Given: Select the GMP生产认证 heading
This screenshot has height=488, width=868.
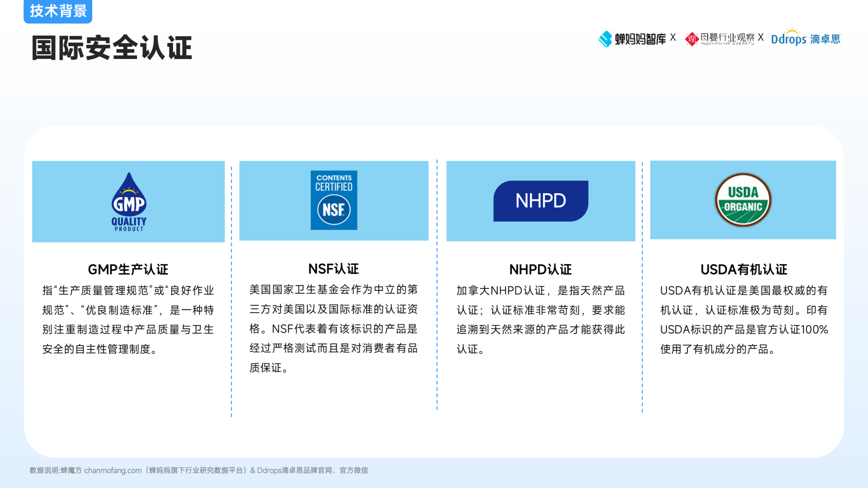Looking at the screenshot, I should point(128,269).
